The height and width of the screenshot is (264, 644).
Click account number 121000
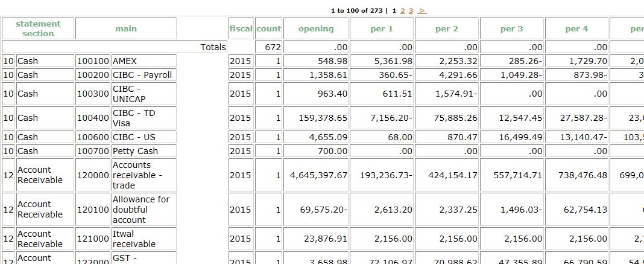(x=93, y=239)
